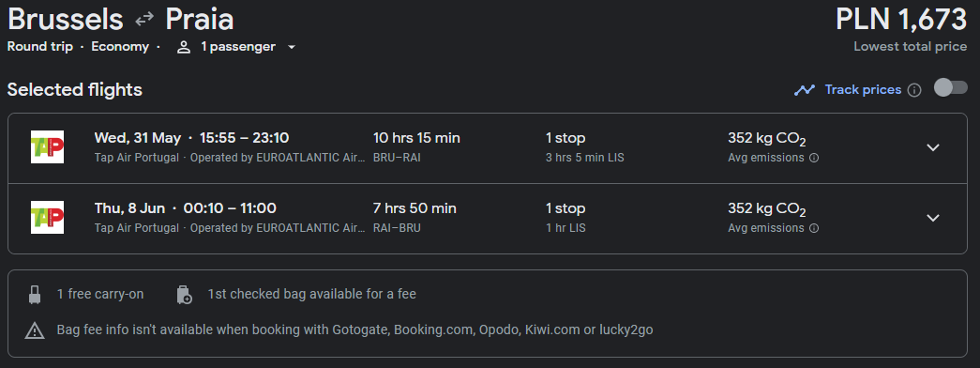Click the Track prices graph icon
This screenshot has height=368, width=980.
point(805,89)
